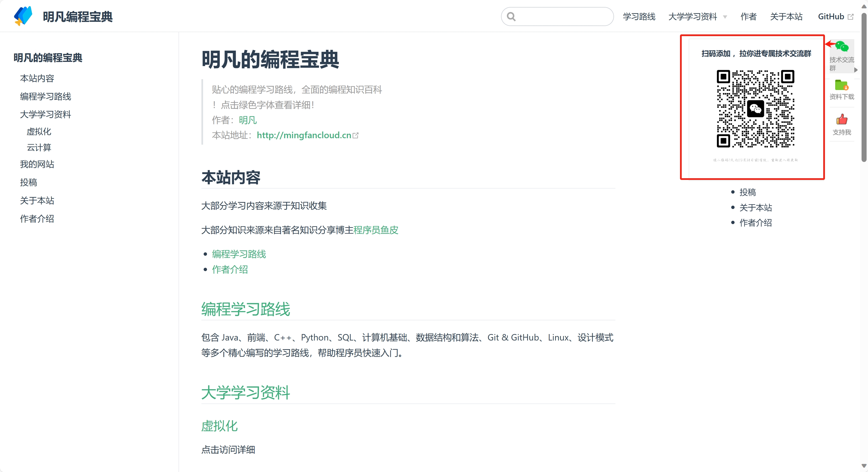
Task: Open the WeChat 技术交流群 icon
Action: (841, 47)
